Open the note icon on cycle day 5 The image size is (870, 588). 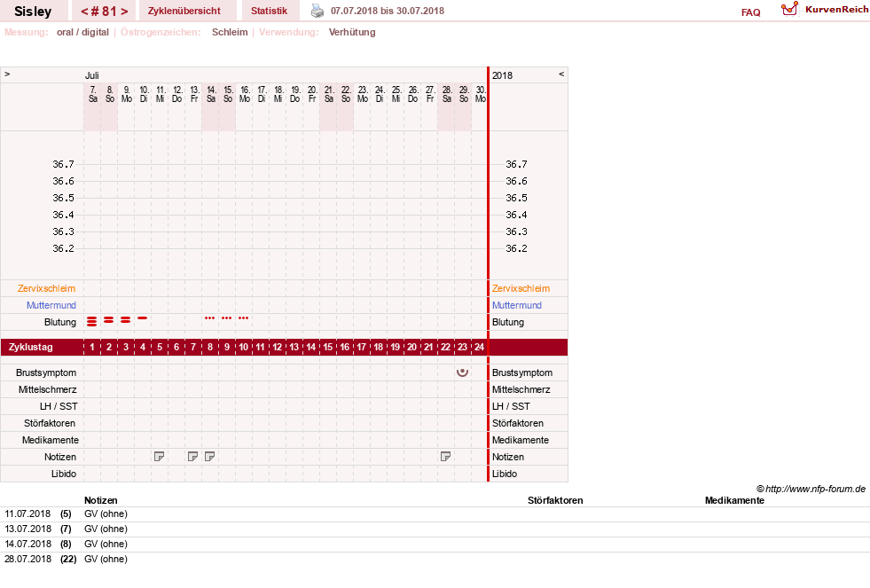pos(160,457)
